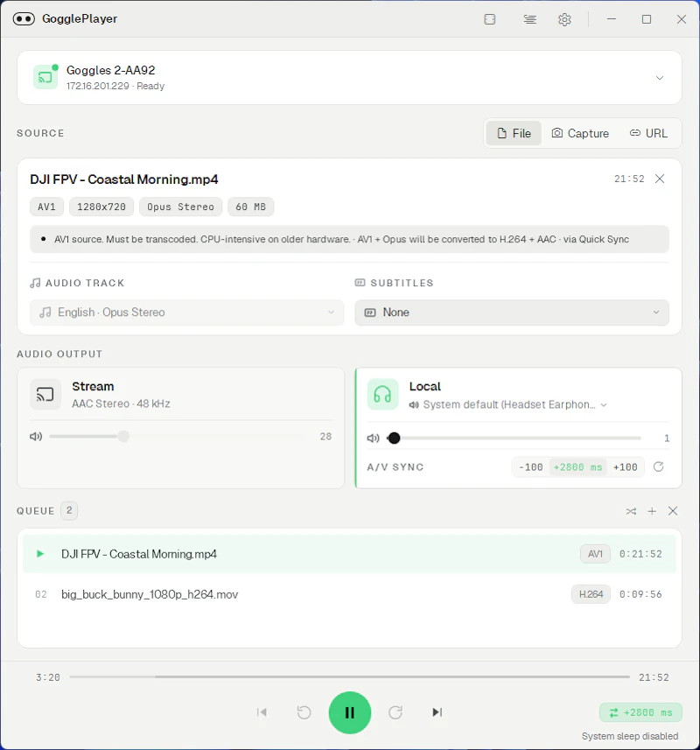Mute the Local volume speaker icon
The height and width of the screenshot is (750, 700).
click(373, 438)
